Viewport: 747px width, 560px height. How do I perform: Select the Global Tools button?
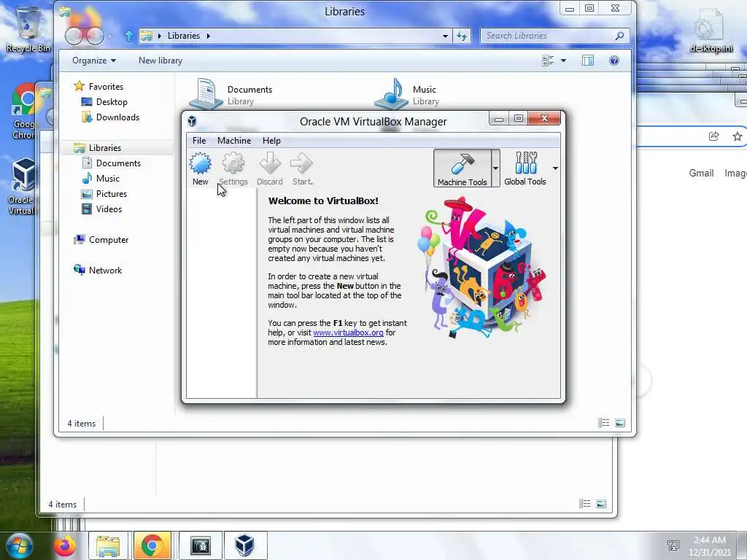click(525, 168)
